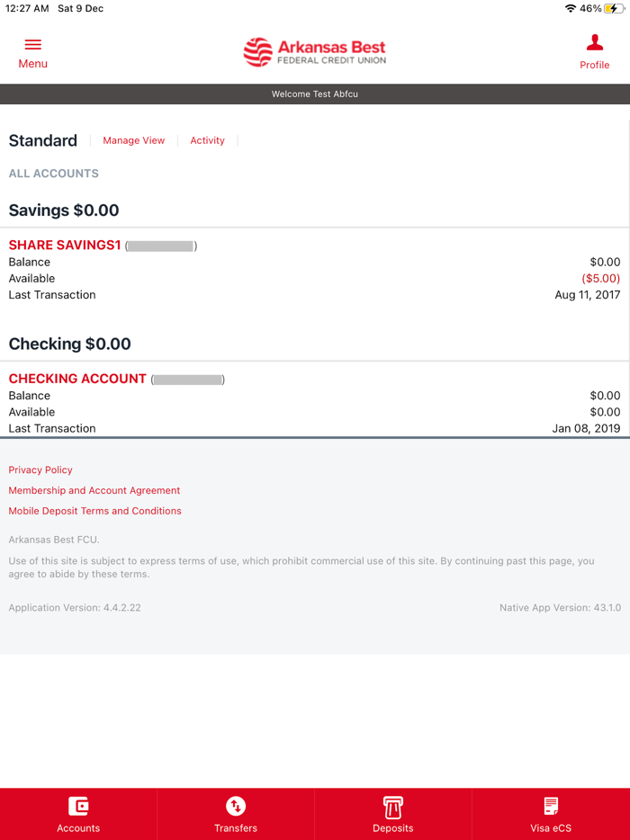
Task: Switch to the Activity view
Action: [207, 140]
